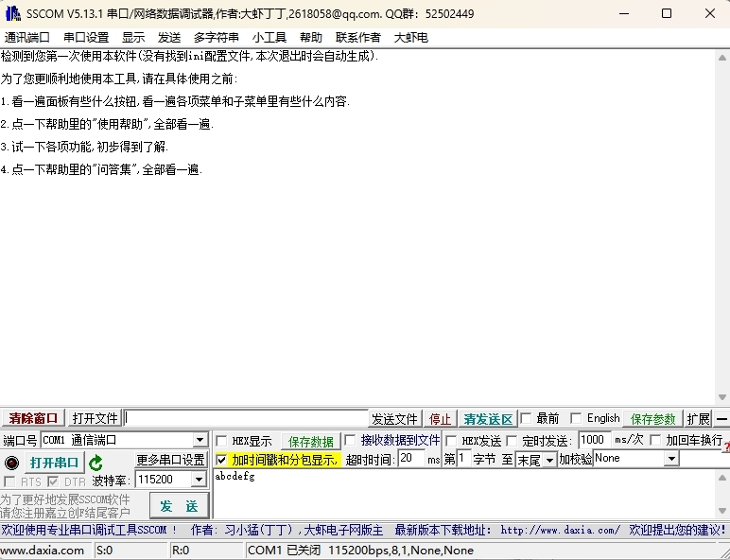Open the 大虾电 menu
Viewport: 730px width, 560px height.
click(410, 37)
